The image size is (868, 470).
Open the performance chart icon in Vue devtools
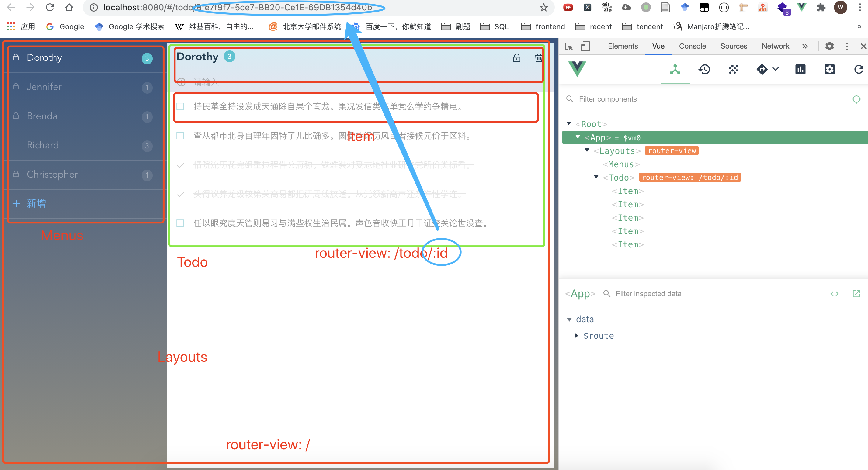click(x=800, y=69)
